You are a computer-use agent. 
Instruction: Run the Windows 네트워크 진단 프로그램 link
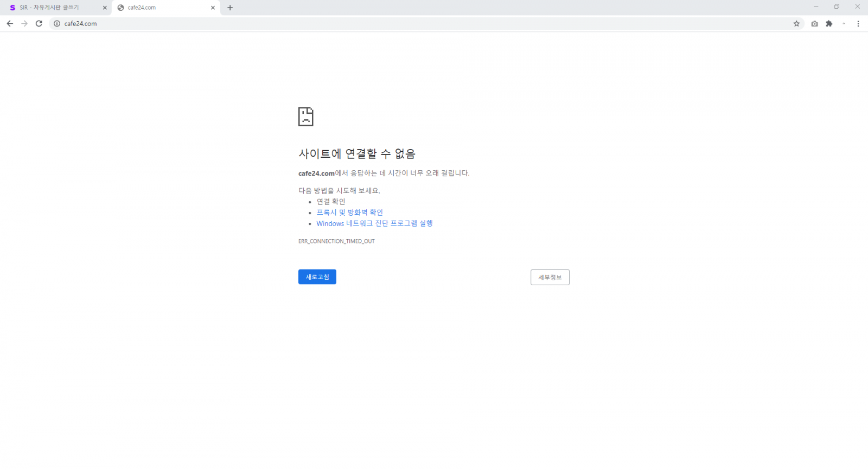[374, 223]
